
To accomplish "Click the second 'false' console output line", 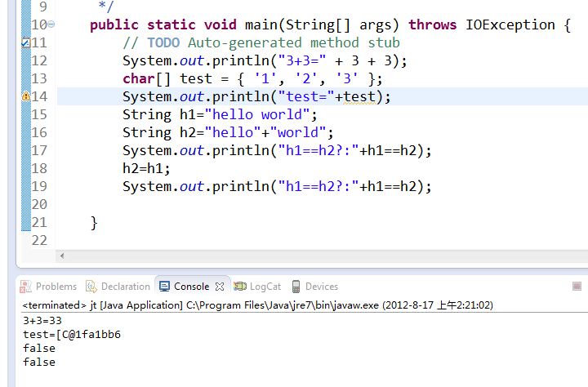I will (x=39, y=363).
